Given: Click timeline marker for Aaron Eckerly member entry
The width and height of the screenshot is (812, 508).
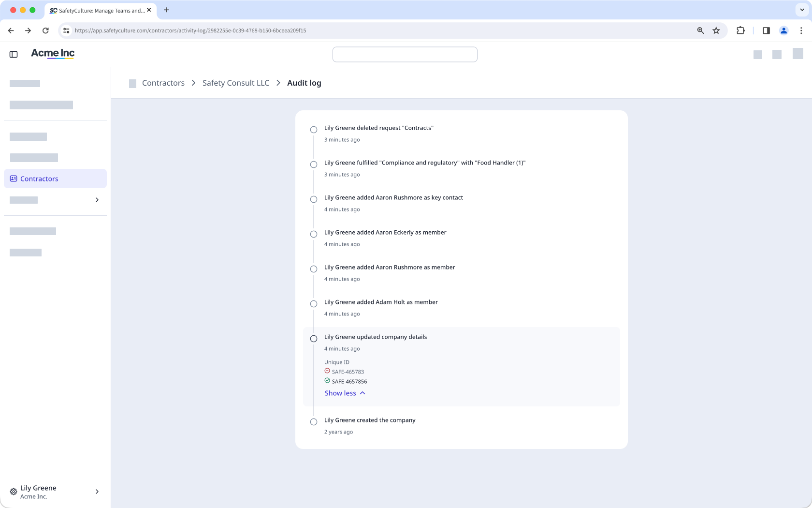Looking at the screenshot, I should tap(314, 234).
